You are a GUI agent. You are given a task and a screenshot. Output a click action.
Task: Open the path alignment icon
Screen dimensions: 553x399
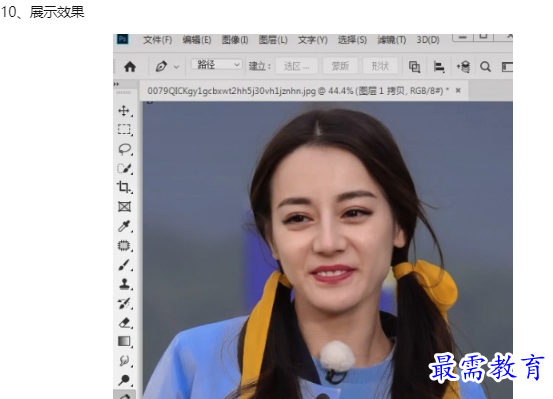(x=439, y=67)
